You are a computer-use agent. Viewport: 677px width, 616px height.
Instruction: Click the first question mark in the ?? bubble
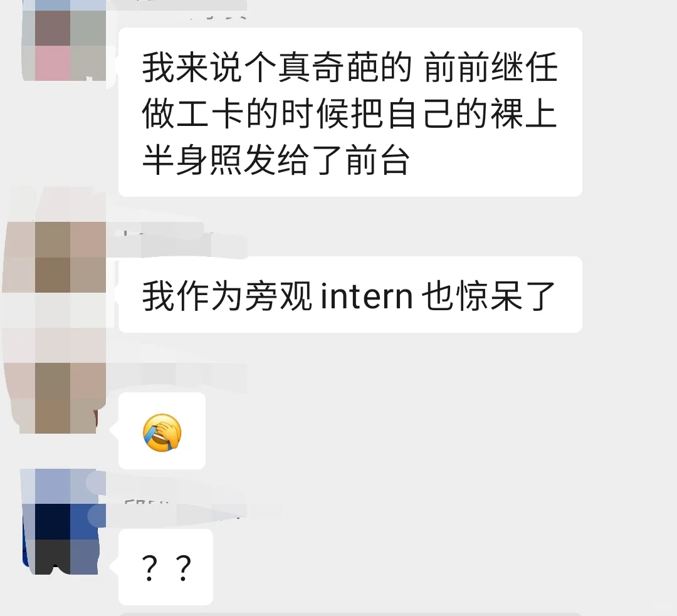pos(149,568)
